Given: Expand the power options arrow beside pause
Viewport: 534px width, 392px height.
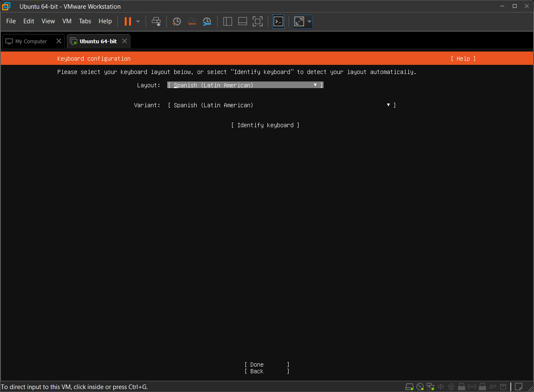Looking at the screenshot, I should [x=138, y=22].
